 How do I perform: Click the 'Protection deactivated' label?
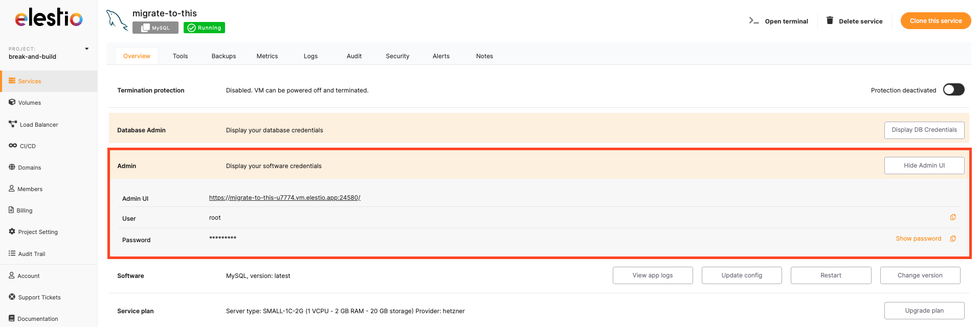(903, 90)
